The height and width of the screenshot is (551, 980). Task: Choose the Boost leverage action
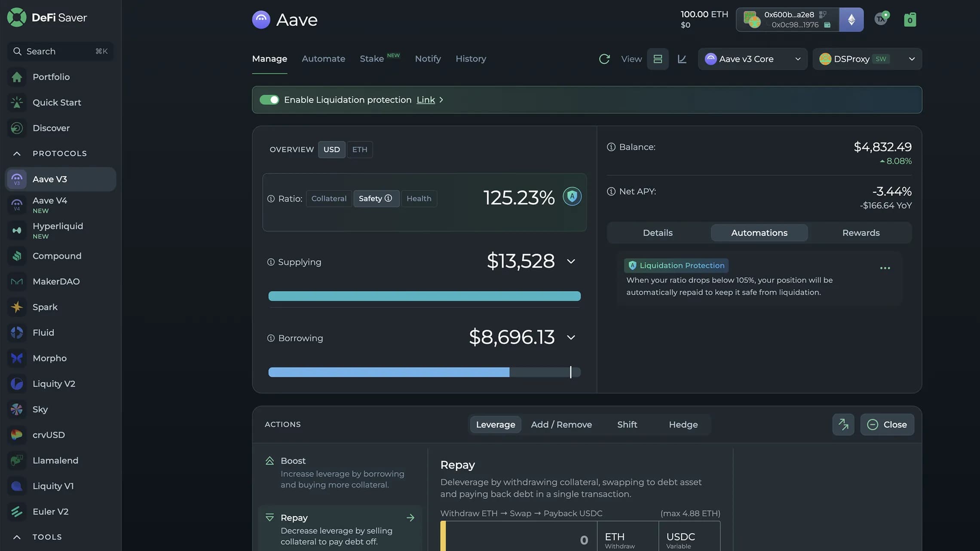[x=340, y=472]
